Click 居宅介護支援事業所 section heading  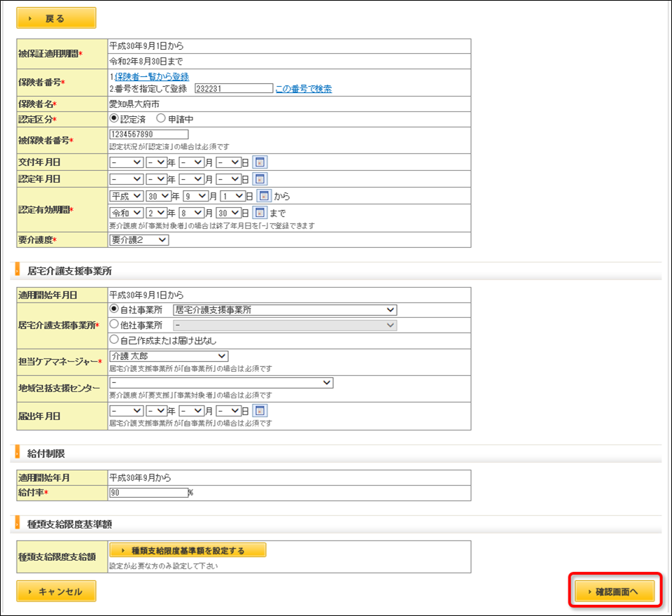[69, 271]
